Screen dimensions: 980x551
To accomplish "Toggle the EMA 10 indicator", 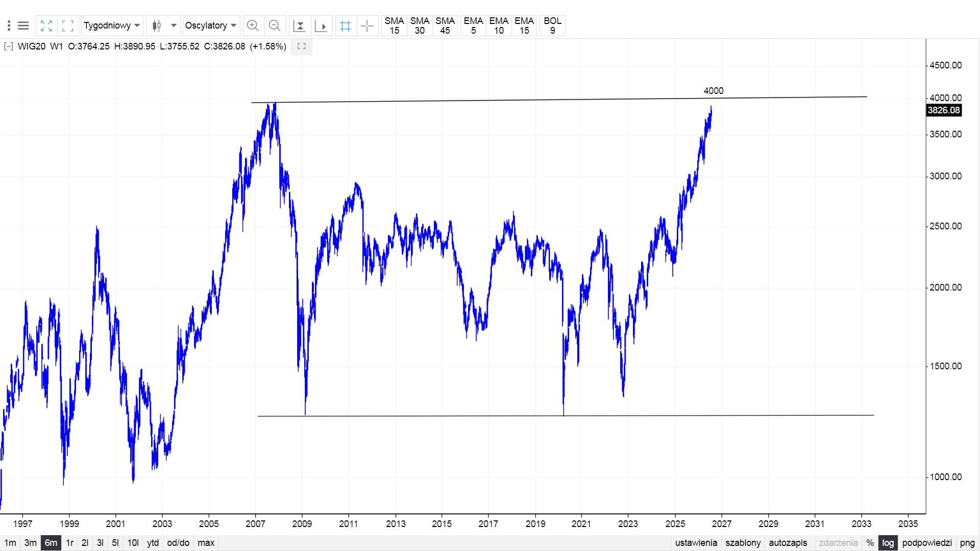I will point(499,26).
